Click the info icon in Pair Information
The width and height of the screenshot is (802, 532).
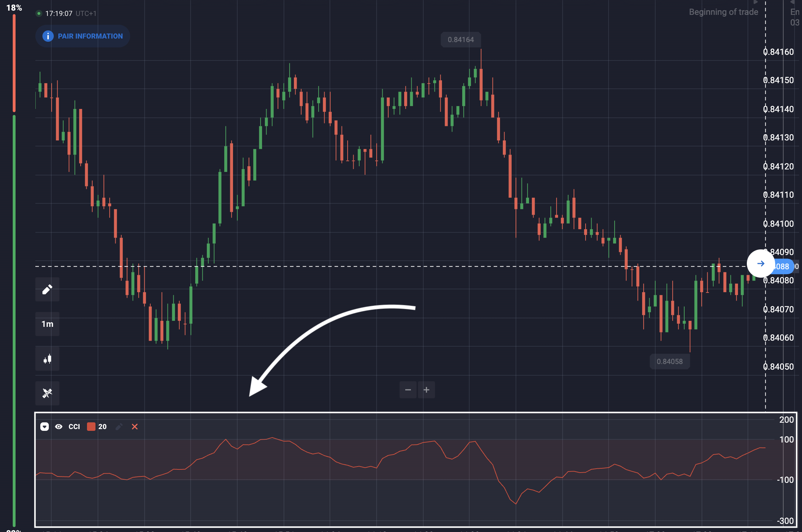48,36
